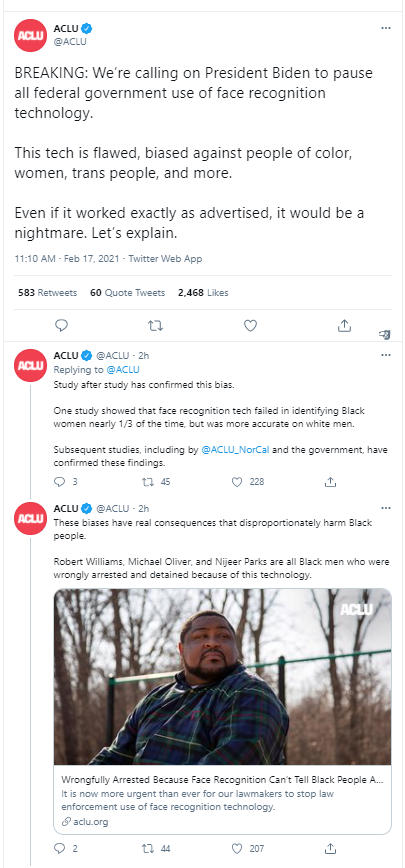This screenshot has height=868, width=405.
Task: Open the @ACLU_NorCal mention link
Action: [x=235, y=450]
